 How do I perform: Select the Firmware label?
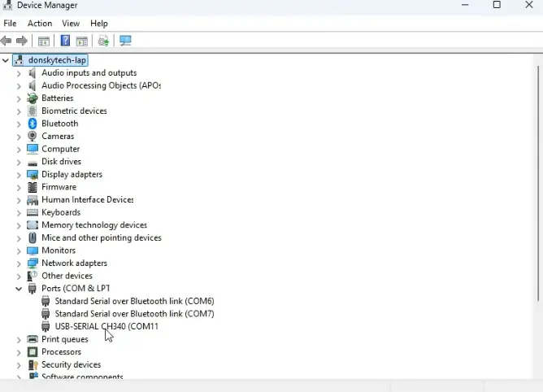tap(59, 187)
